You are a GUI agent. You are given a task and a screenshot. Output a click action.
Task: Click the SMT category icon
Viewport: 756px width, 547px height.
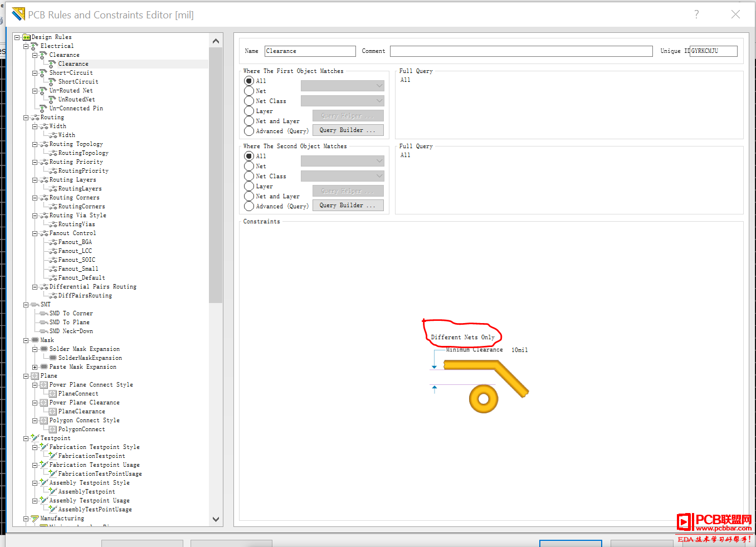[35, 305]
